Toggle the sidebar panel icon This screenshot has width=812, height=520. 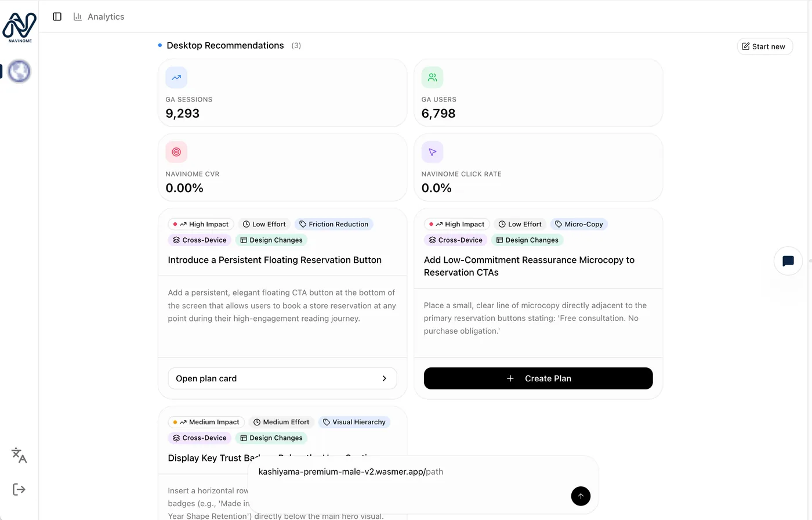(x=57, y=17)
